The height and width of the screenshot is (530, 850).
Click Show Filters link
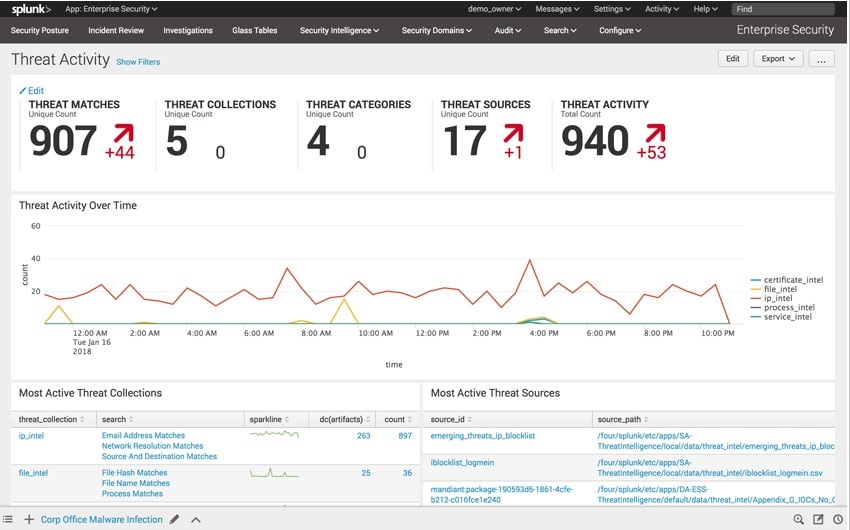click(x=138, y=62)
